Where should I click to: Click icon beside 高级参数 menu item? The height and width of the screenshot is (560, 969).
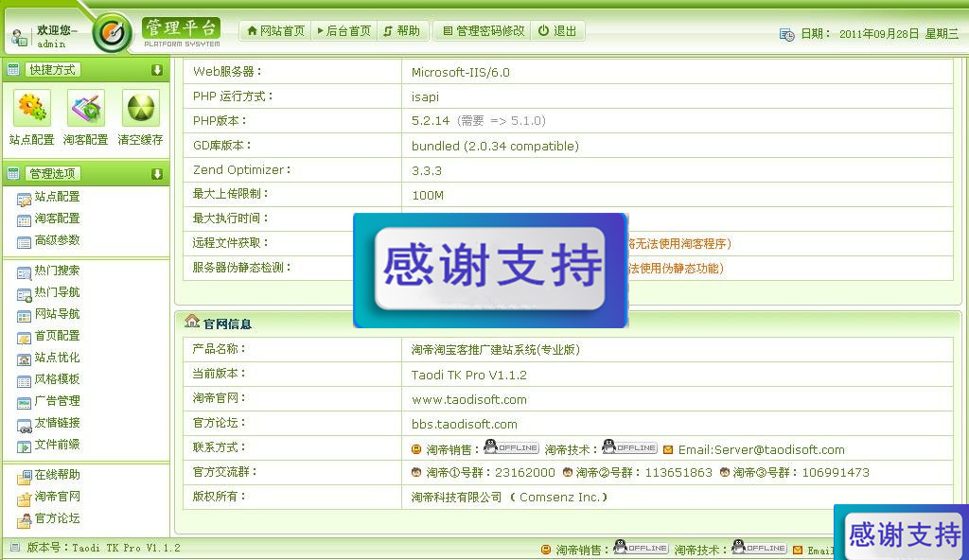pyautogui.click(x=24, y=242)
